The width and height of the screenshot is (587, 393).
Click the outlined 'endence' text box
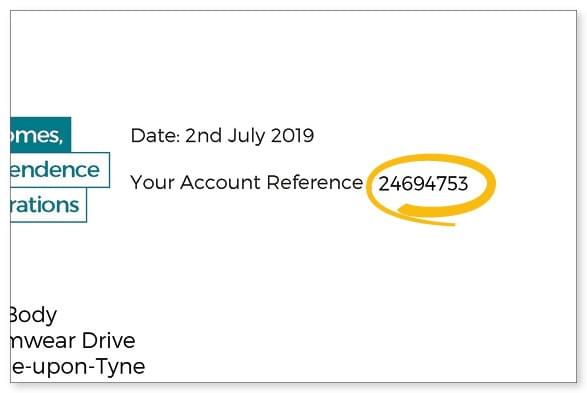[x=60, y=170]
